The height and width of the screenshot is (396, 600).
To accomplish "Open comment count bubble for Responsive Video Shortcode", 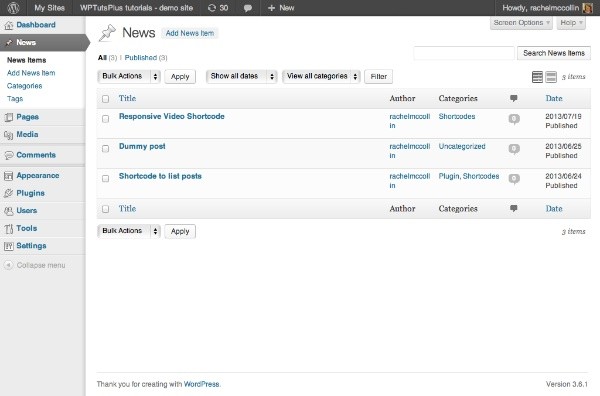I will 514,119.
